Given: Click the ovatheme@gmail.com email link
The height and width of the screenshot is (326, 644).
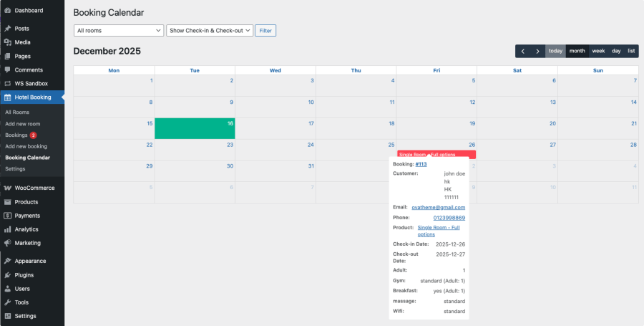Looking at the screenshot, I should (x=438, y=208).
